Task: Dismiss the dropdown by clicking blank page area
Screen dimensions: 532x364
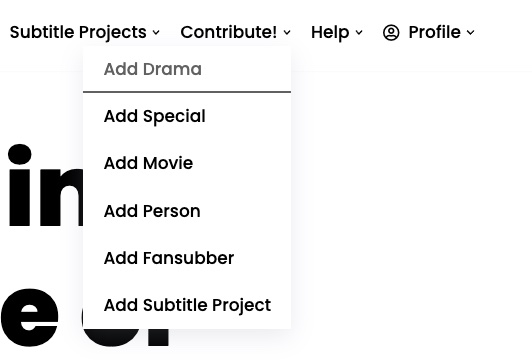Action: click(407, 204)
